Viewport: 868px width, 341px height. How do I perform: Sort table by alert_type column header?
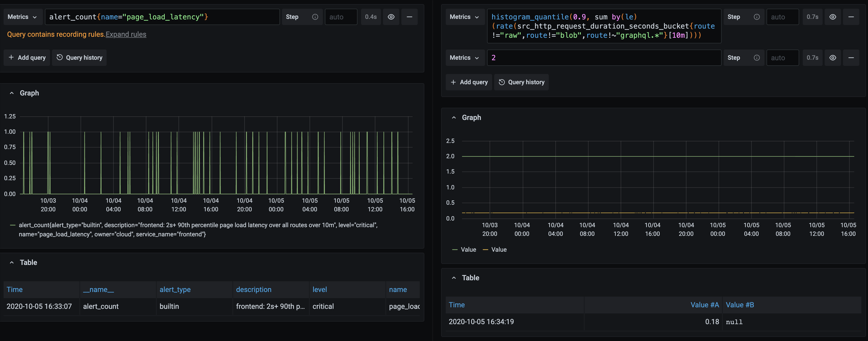click(175, 289)
